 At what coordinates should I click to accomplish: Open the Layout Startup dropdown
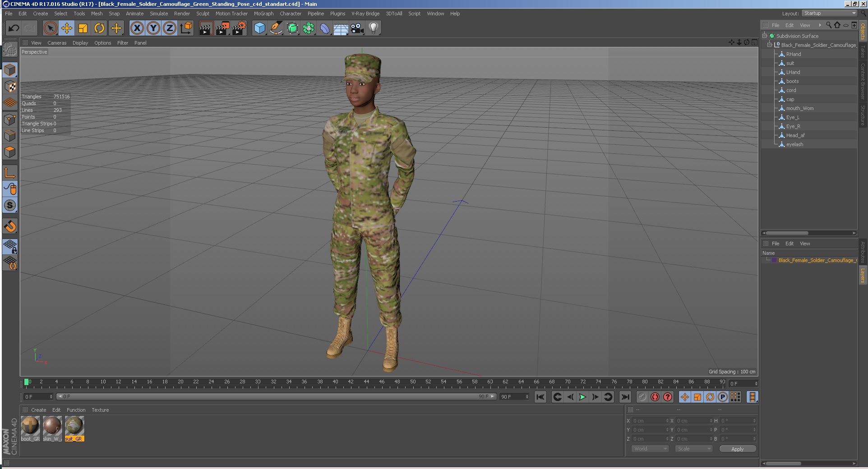829,13
